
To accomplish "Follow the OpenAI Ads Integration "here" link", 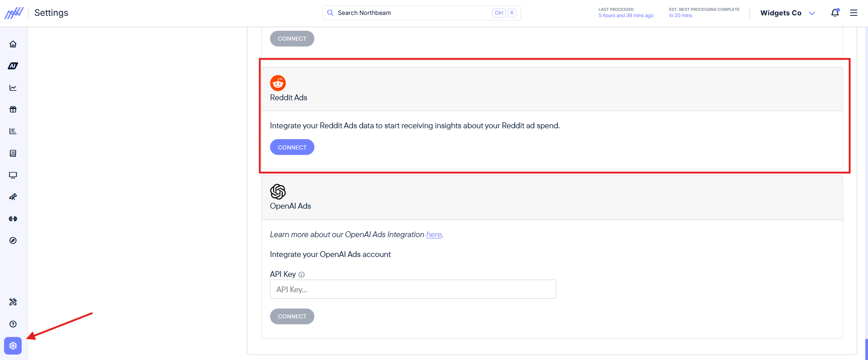I will 434,234.
